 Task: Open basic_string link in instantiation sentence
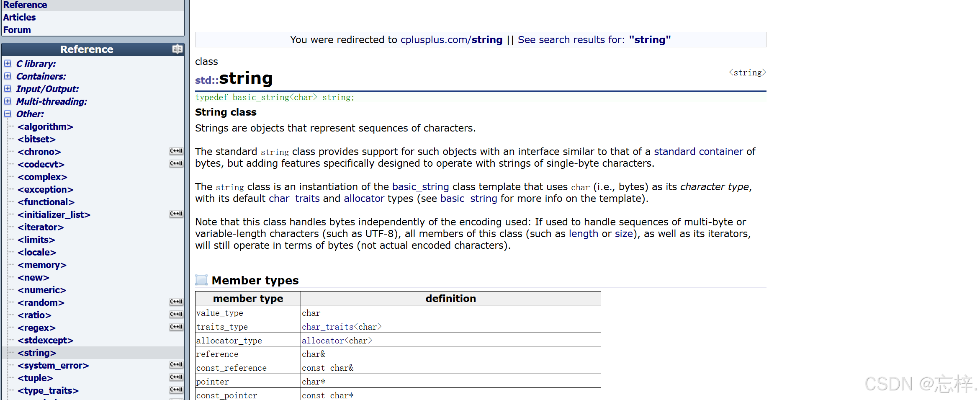pos(420,187)
